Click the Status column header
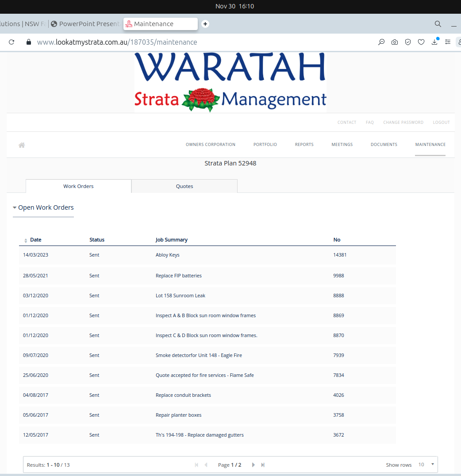The width and height of the screenshot is (461, 476). pyautogui.click(x=97, y=239)
